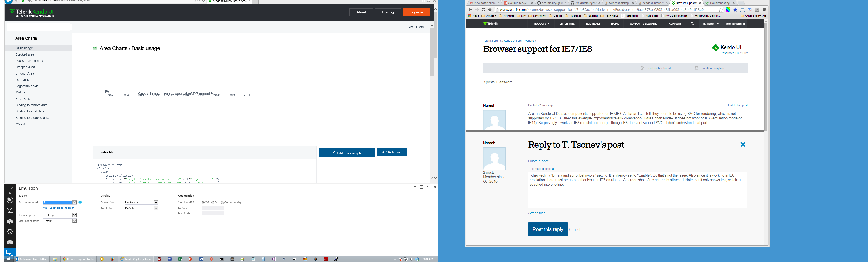Close the reply form X icon

point(743,145)
